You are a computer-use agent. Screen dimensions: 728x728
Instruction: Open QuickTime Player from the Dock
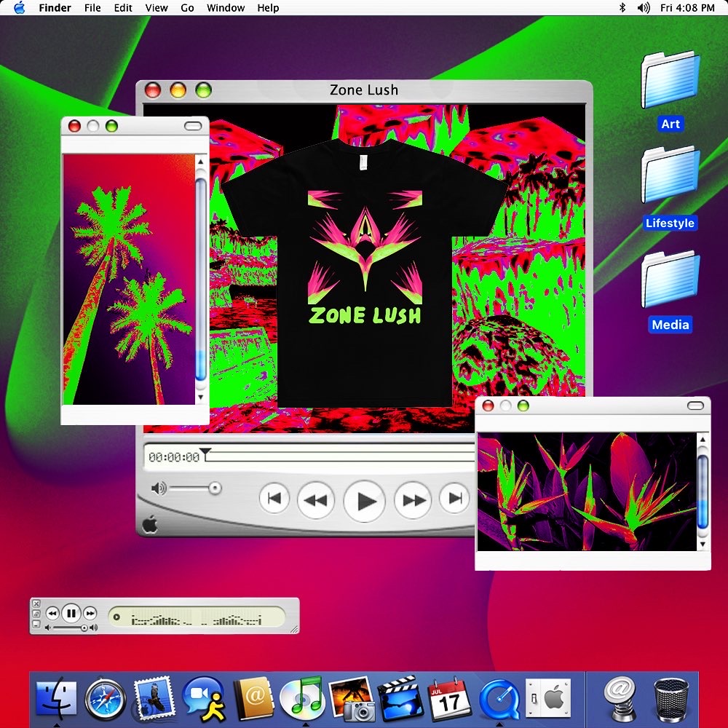point(499,699)
